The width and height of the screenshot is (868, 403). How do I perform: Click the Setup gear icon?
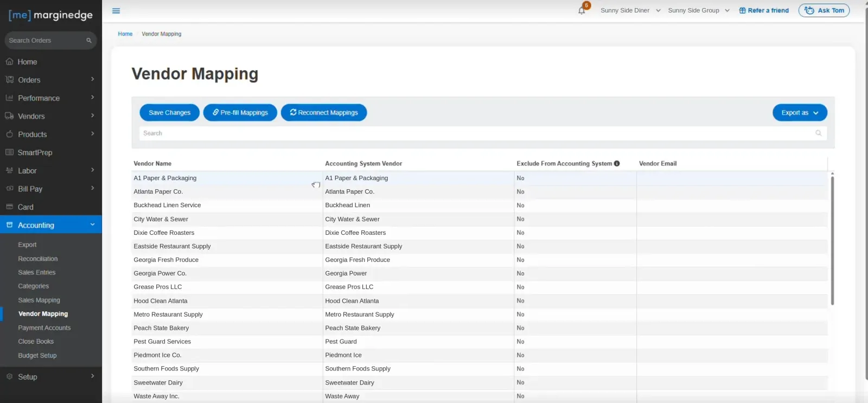pyautogui.click(x=9, y=377)
